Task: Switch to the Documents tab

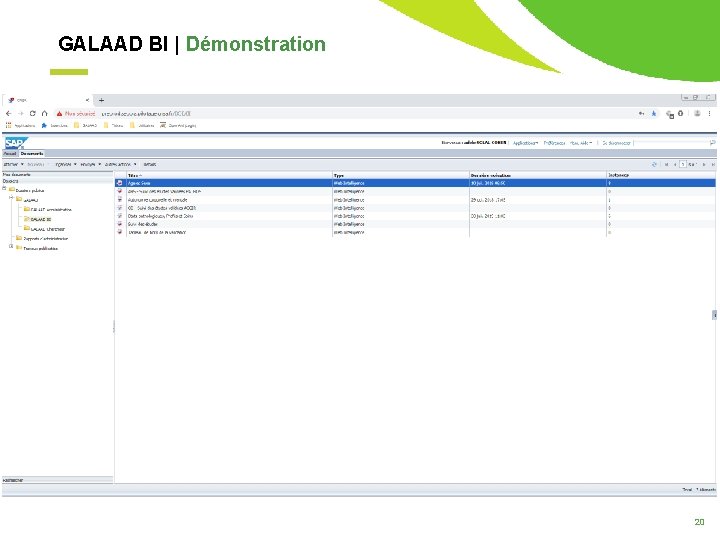Action: [x=32, y=154]
